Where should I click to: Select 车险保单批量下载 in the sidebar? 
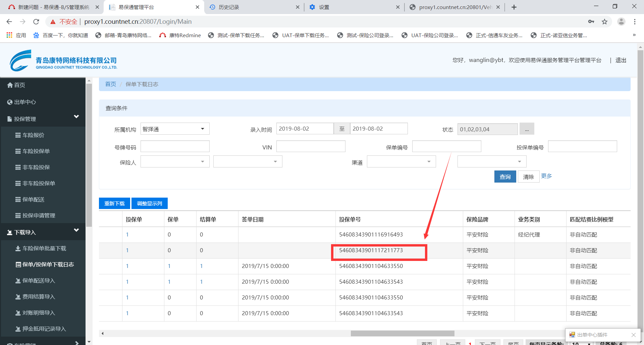(x=44, y=249)
